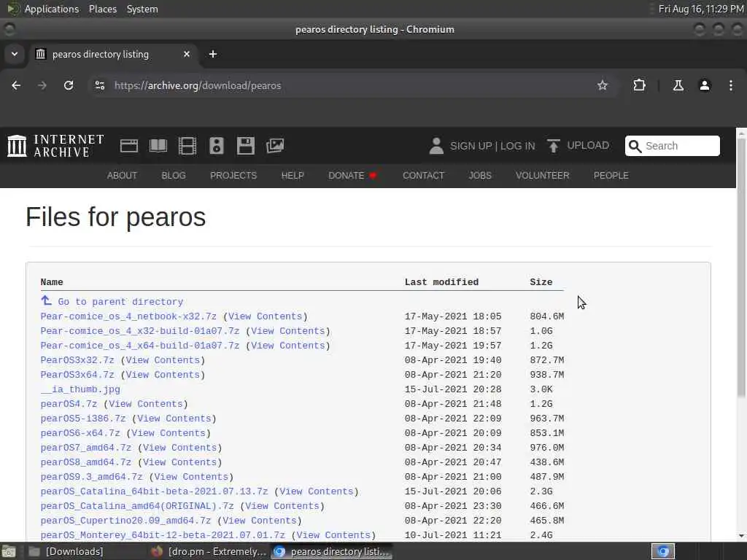The height and width of the screenshot is (560, 747).
Task: Click the search magnifier icon
Action: click(x=635, y=146)
